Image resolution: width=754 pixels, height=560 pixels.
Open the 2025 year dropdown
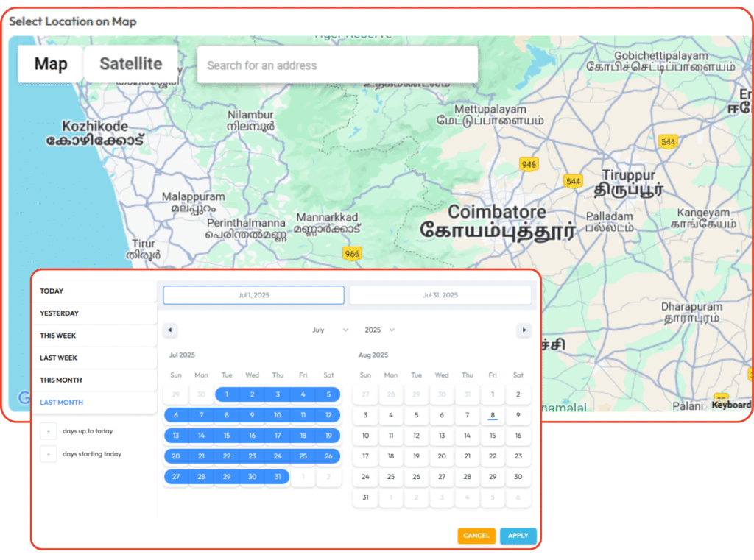(x=379, y=330)
